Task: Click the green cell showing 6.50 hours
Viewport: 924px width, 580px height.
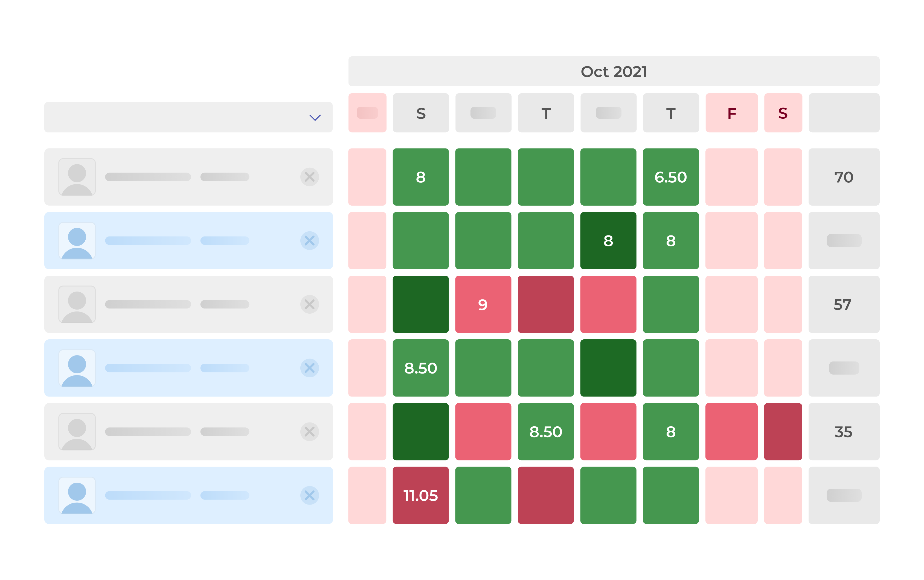Action: (x=670, y=177)
